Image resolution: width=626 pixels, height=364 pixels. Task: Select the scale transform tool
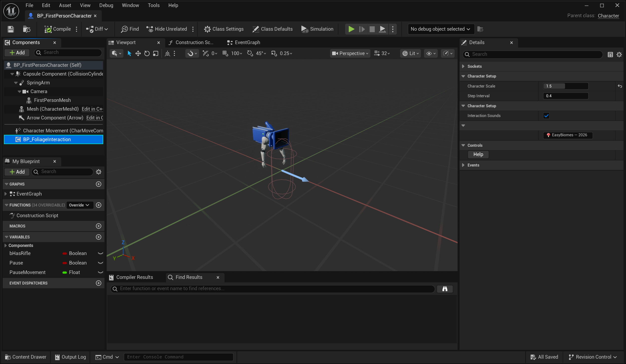[x=156, y=53]
